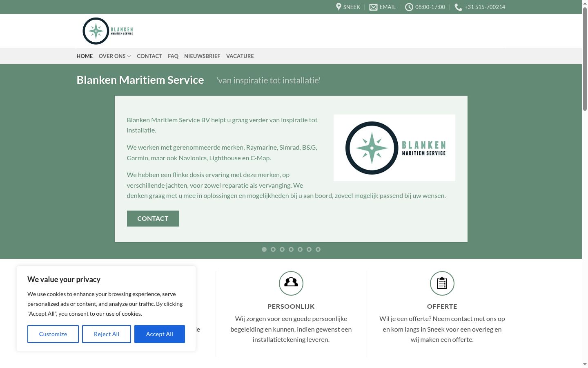Image resolution: width=588 pixels, height=368 pixels.
Task: Click the email envelope icon
Action: tap(373, 7)
